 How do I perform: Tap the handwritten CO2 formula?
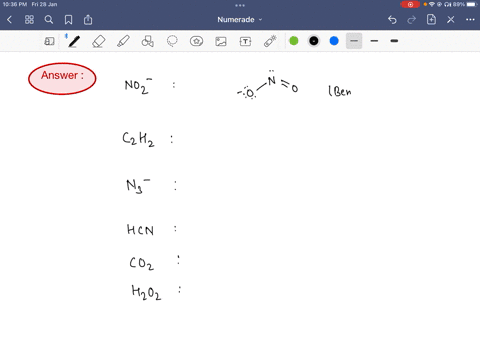142,263
